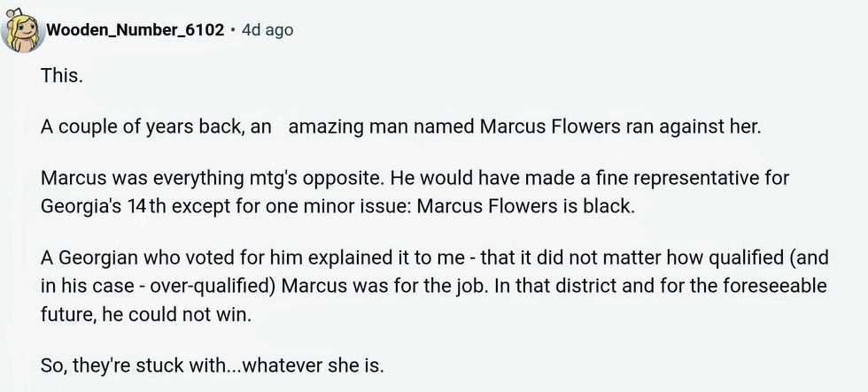Click the phrase "for the foreseeable"

(728, 288)
